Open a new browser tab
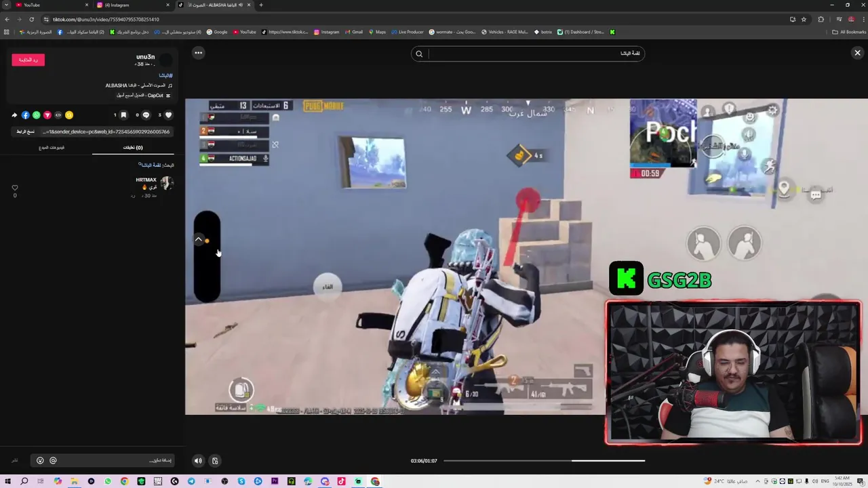The height and width of the screenshot is (488, 868). click(x=261, y=5)
